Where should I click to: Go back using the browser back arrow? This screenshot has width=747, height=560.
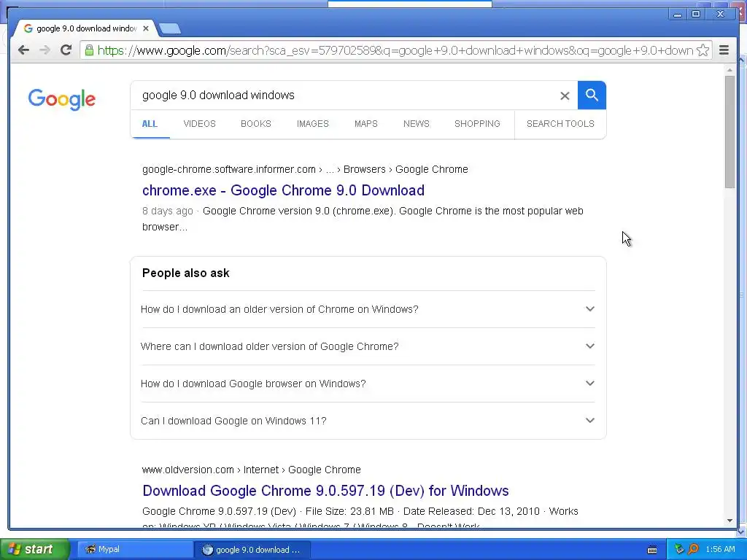pyautogui.click(x=23, y=50)
